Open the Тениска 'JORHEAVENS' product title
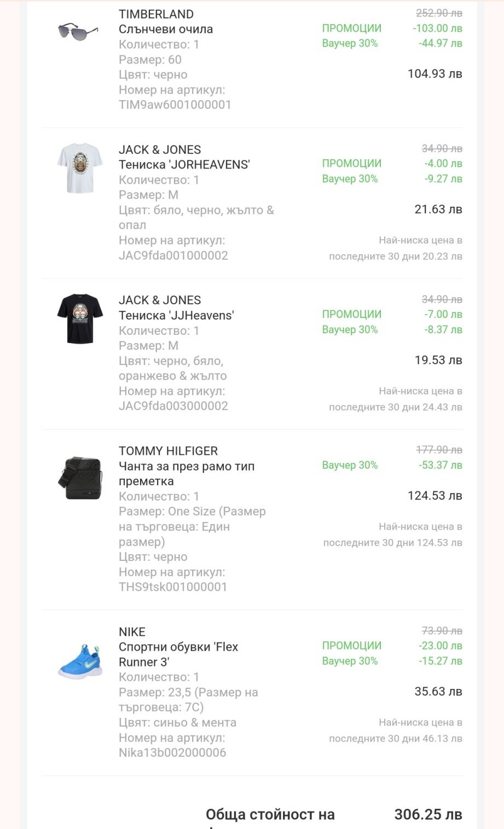504x829 pixels. coord(184,165)
